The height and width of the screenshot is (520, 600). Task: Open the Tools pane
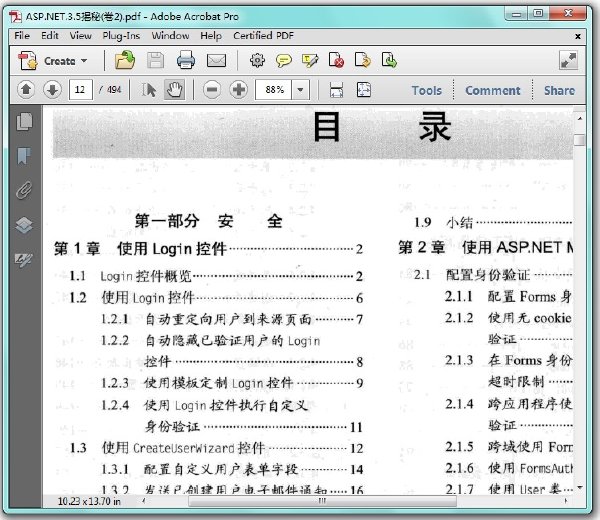pyautogui.click(x=427, y=91)
